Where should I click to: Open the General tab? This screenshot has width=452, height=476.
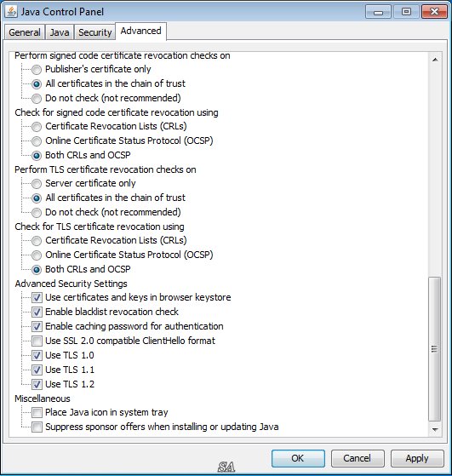point(25,32)
